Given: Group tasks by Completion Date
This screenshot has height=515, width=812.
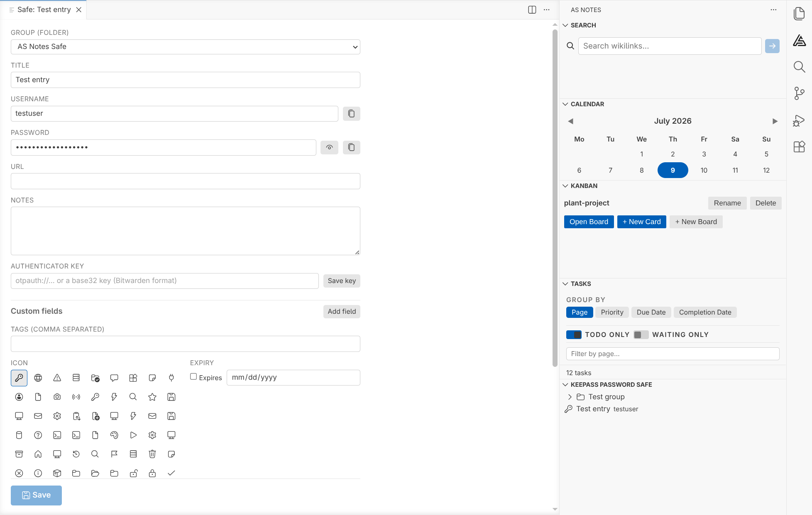Looking at the screenshot, I should 705,312.
